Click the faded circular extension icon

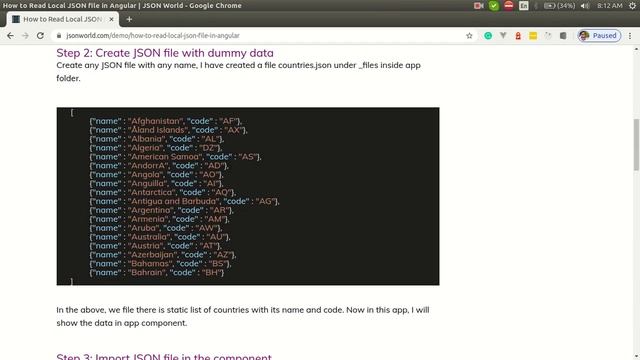click(548, 36)
